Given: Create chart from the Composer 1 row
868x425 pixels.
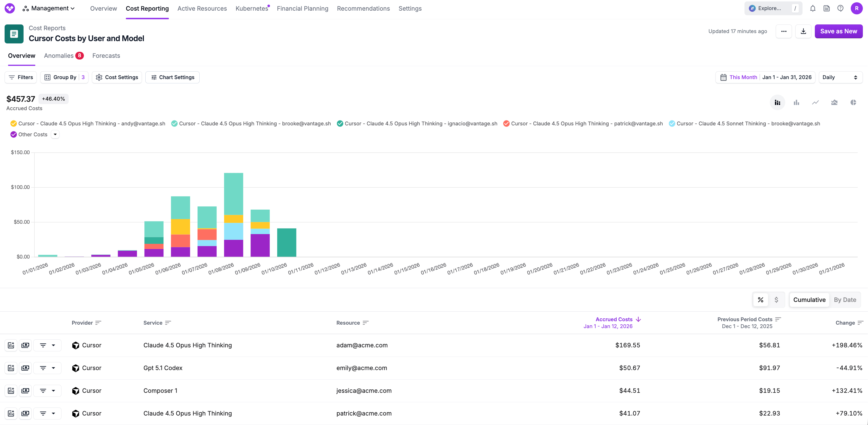Looking at the screenshot, I should (x=10, y=390).
